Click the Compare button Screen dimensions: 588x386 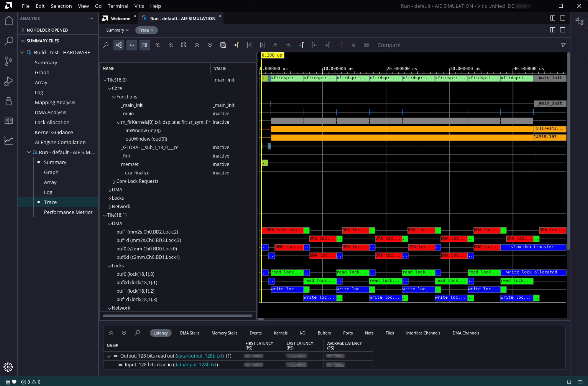pos(389,45)
